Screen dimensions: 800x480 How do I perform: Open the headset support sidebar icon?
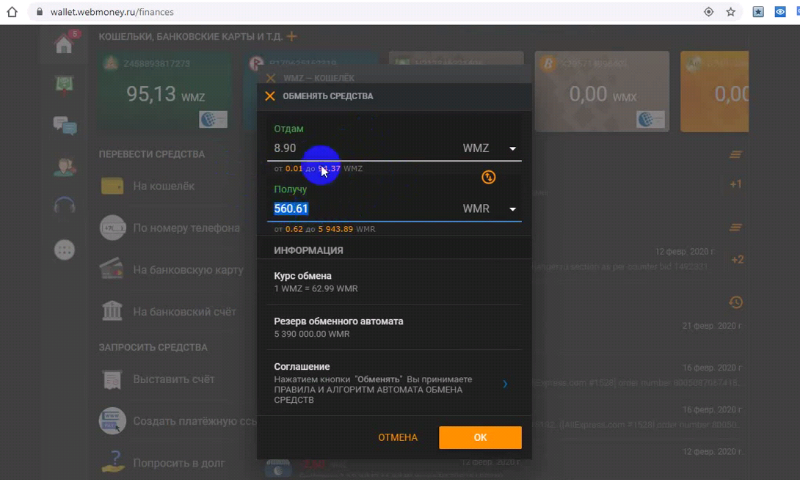point(65,207)
